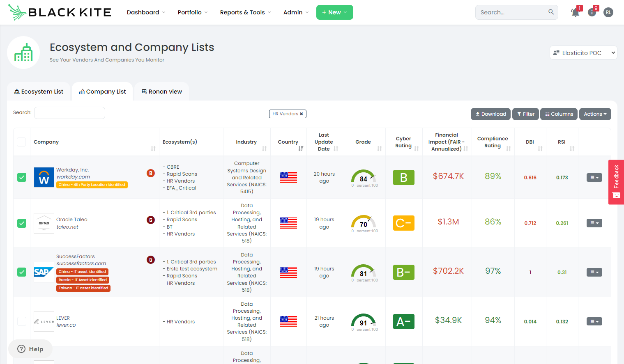Open the Oracle Taleo row action menu
This screenshot has height=364, width=624.
594,223
